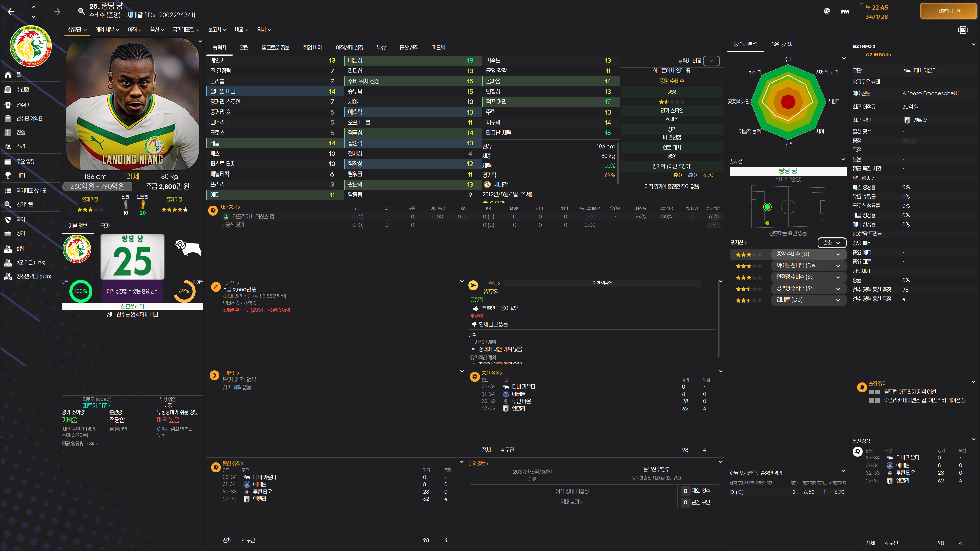Viewport: 980px width, 551px height.
Task: Open 대회 trophy icon in sidebar
Action: pos(8,175)
